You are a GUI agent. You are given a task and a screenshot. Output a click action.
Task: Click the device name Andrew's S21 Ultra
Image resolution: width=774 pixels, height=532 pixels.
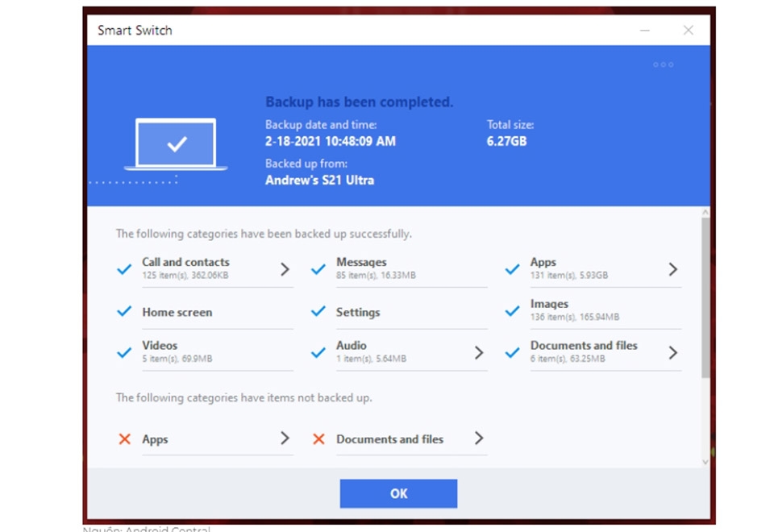point(319,180)
